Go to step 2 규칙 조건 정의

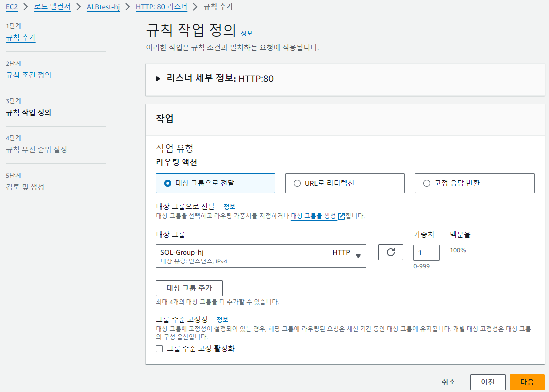point(29,75)
